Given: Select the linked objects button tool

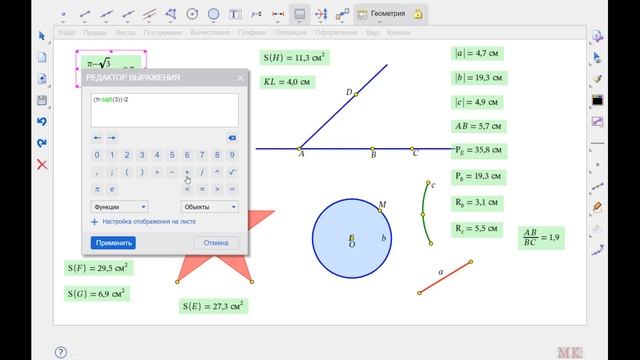Looking at the screenshot, I should [x=342, y=14].
